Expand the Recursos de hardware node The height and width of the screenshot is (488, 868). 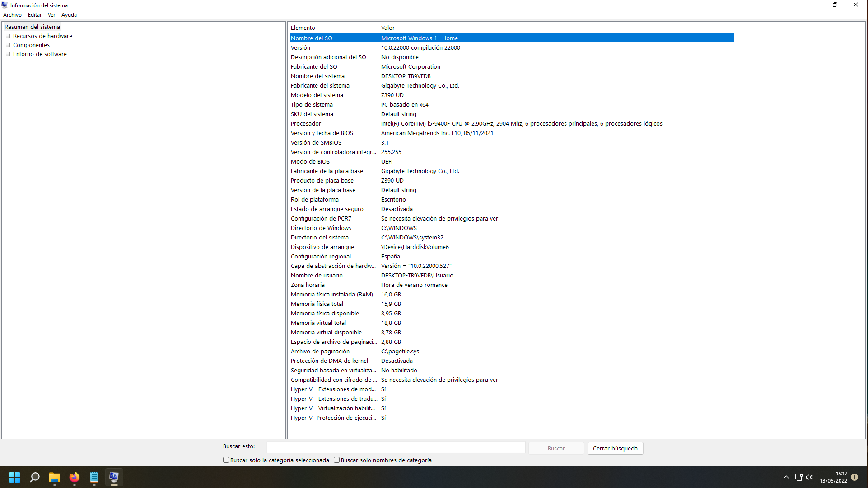pos(8,36)
